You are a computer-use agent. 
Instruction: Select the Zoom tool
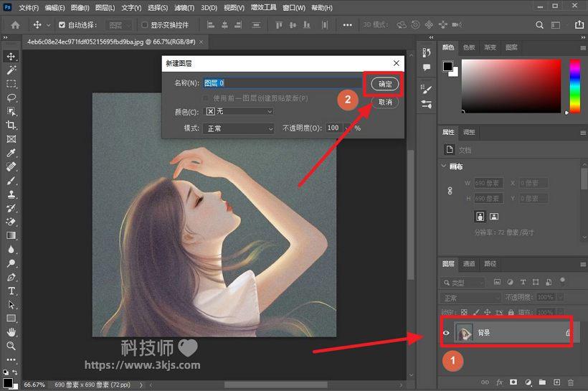click(11, 346)
